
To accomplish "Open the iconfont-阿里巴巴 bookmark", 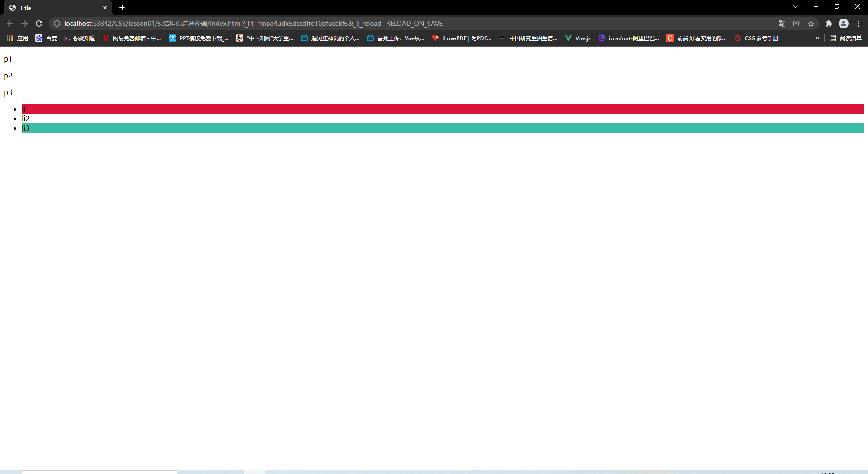I will (x=629, y=38).
